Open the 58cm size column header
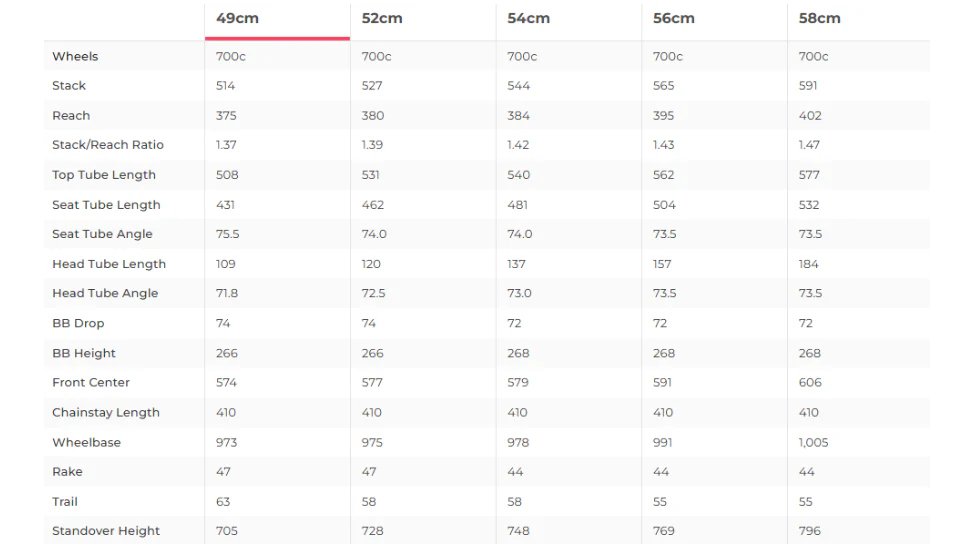This screenshot has height=548, width=973. (x=820, y=19)
